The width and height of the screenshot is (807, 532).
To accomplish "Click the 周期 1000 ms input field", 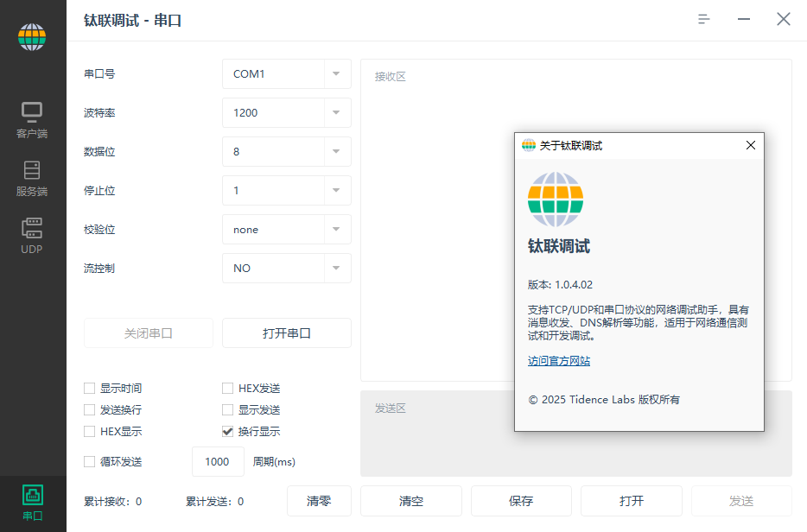I will [218, 461].
